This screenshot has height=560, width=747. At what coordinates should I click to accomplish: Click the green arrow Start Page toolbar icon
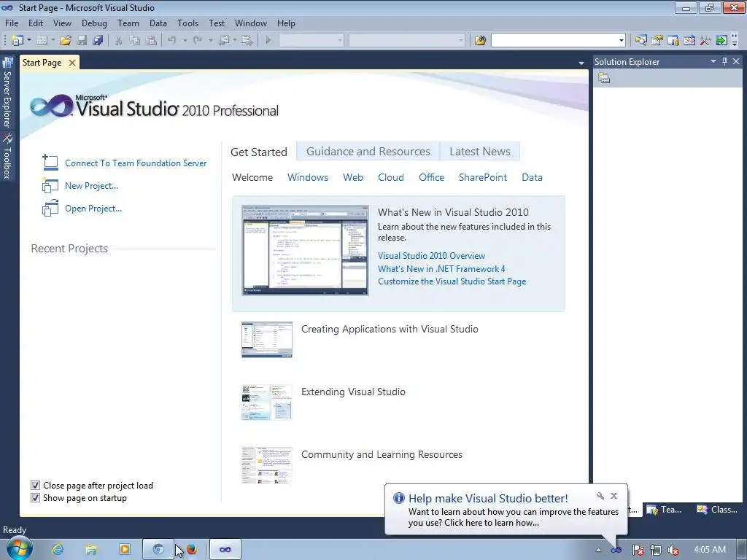point(721,41)
